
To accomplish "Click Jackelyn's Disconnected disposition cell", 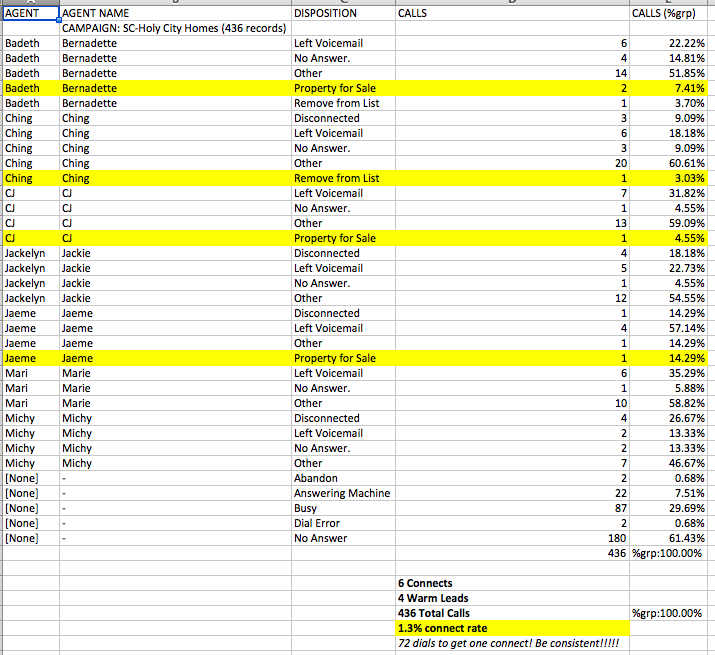I will tap(343, 253).
